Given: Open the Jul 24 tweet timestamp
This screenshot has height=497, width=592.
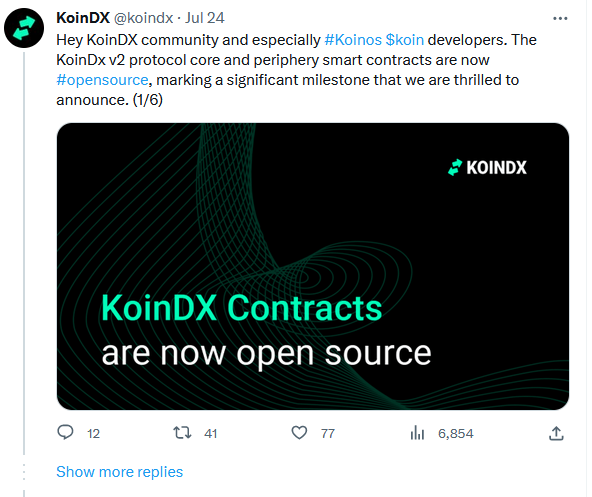Looking at the screenshot, I should [205, 18].
